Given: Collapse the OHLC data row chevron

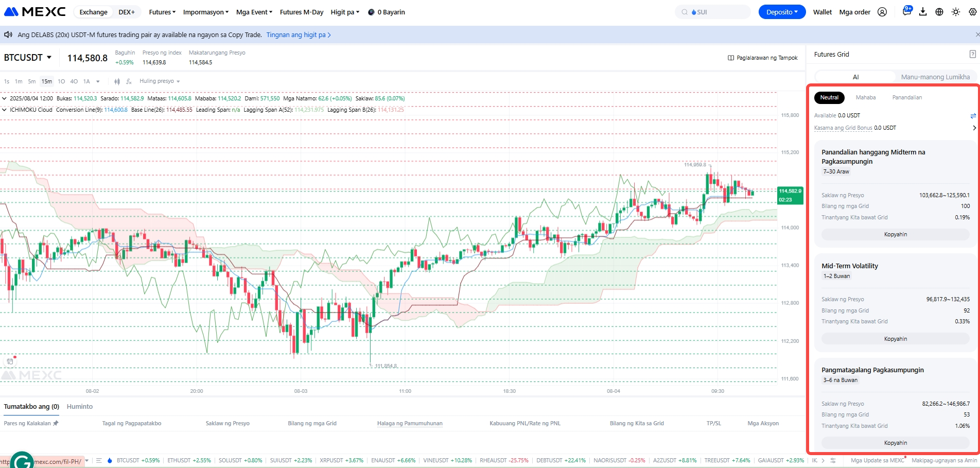Looking at the screenshot, I should click(x=4, y=98).
